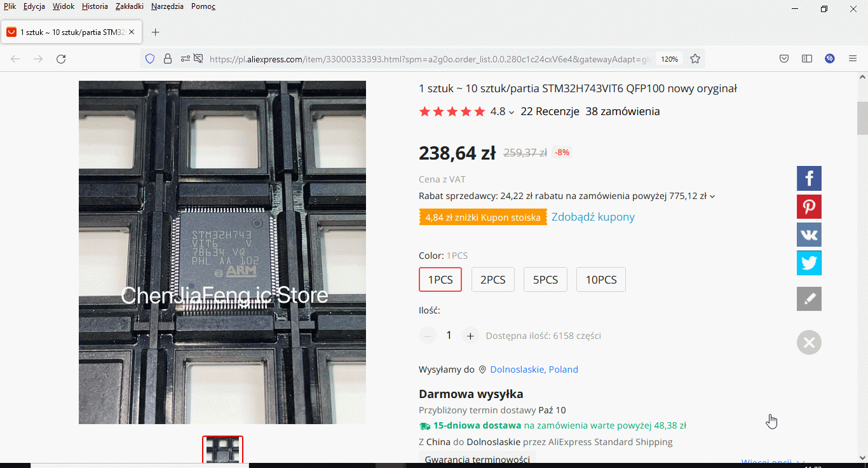The width and height of the screenshot is (868, 468).
Task: Share product on Facebook icon
Action: point(809,178)
